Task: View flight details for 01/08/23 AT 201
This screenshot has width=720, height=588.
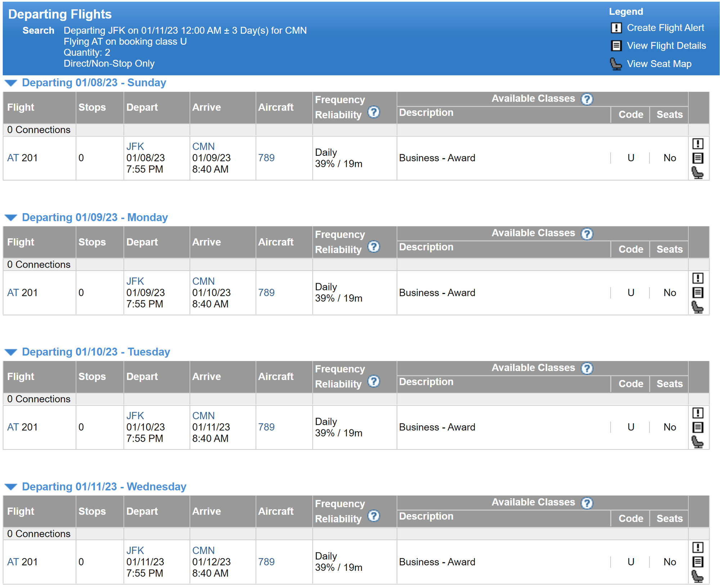Action: point(698,158)
